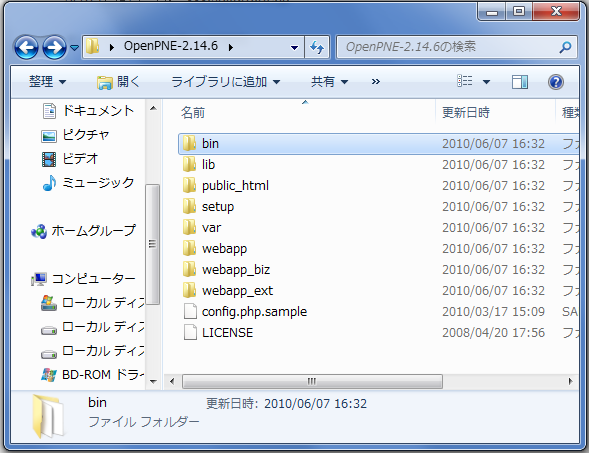Select the OpenPNE-2.14.6 breadcrumb segment

(171, 46)
